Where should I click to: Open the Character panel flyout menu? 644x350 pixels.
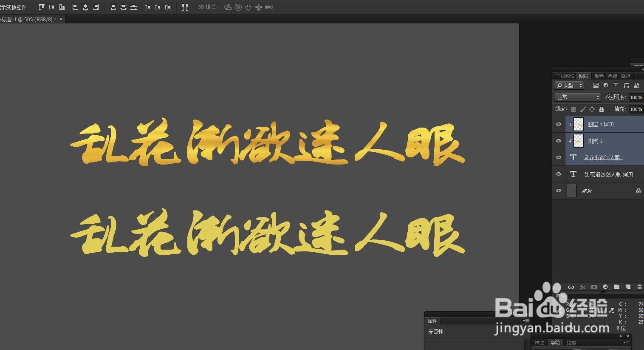click(x=627, y=342)
